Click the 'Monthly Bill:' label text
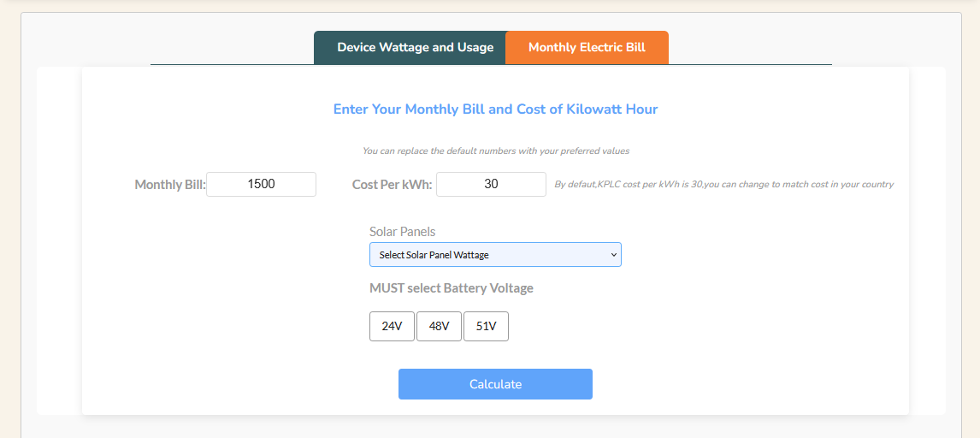 [x=170, y=185]
